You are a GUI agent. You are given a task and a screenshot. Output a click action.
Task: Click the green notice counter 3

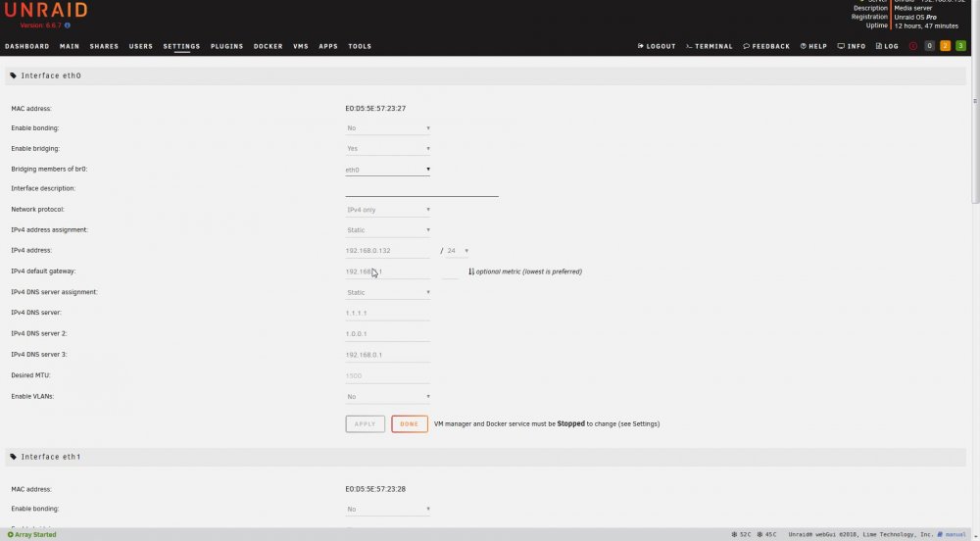click(x=960, y=46)
